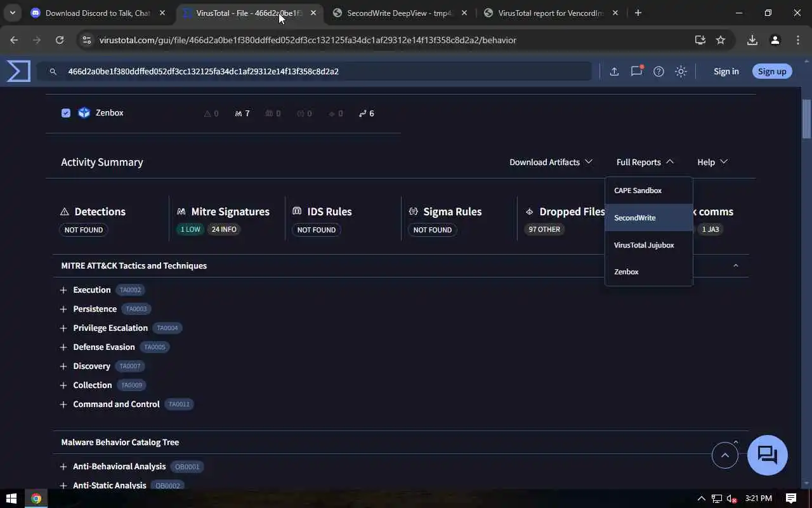Click the page vertical scrollbar

click(x=806, y=119)
